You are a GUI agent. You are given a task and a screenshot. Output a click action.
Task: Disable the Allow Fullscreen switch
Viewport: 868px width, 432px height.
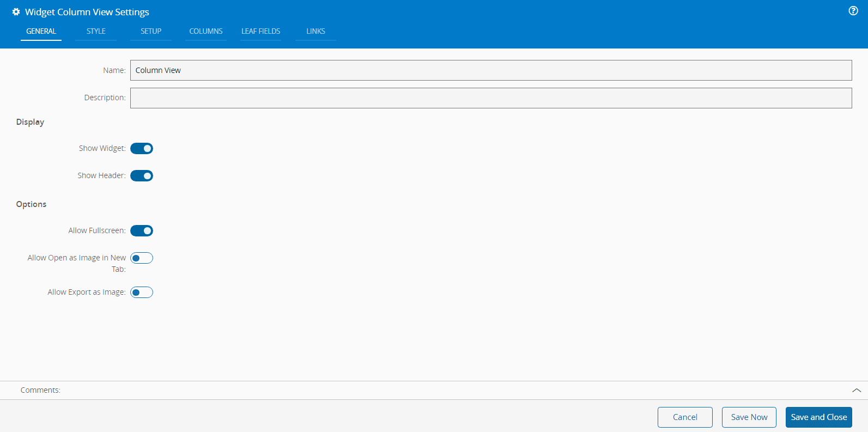coord(142,230)
